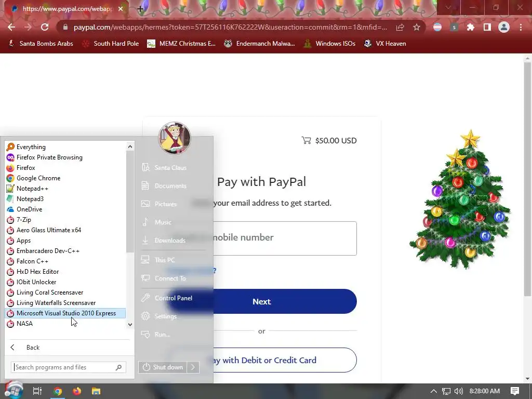Open the Chrome profile avatar menu

coord(504,27)
